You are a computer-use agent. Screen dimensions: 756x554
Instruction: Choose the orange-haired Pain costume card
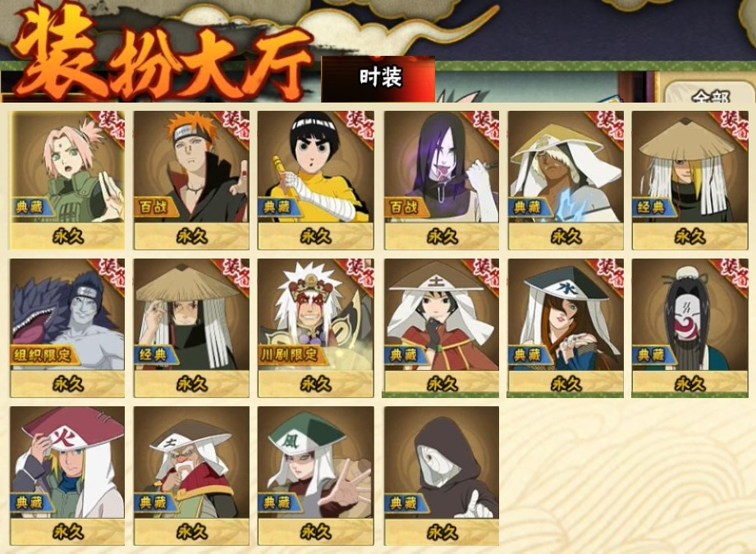pyautogui.click(x=191, y=180)
